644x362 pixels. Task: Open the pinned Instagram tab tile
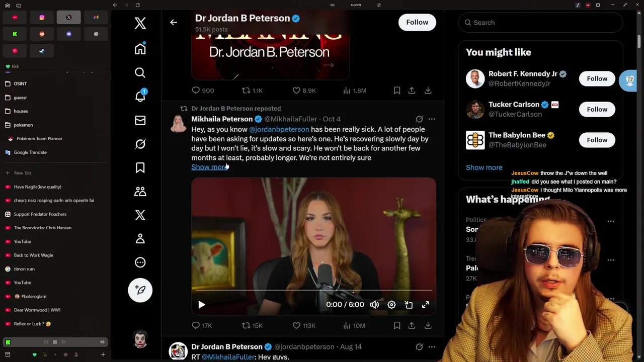42,18
